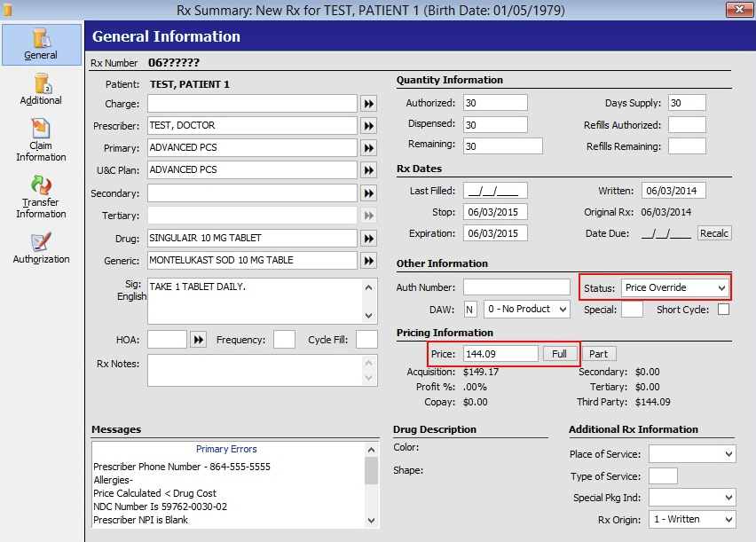Click the Type of Service field

[x=663, y=476]
